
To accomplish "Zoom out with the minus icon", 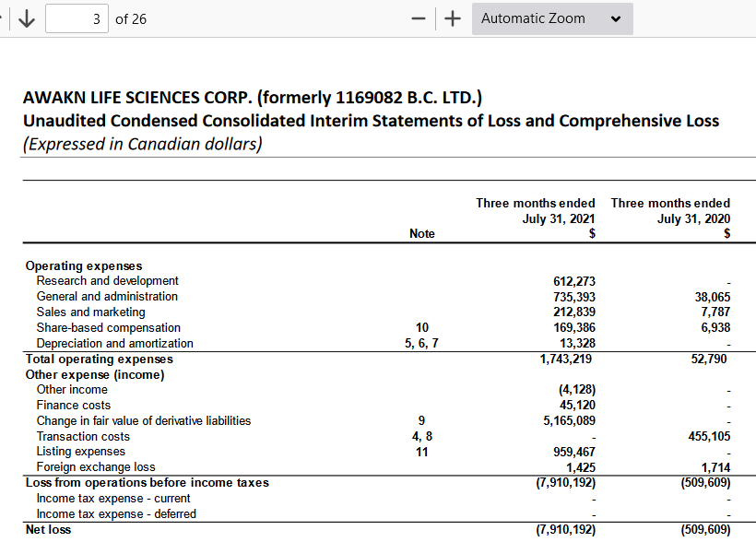I will click(419, 18).
